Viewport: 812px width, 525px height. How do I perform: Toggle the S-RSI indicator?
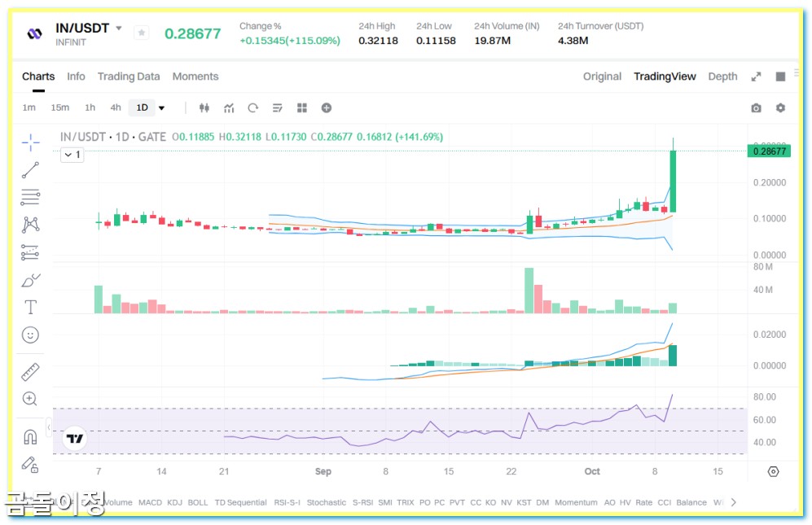pyautogui.click(x=362, y=502)
